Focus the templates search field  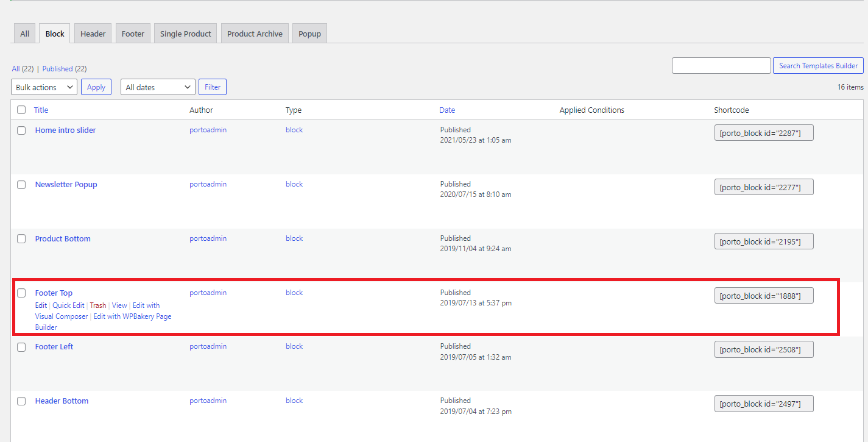721,66
